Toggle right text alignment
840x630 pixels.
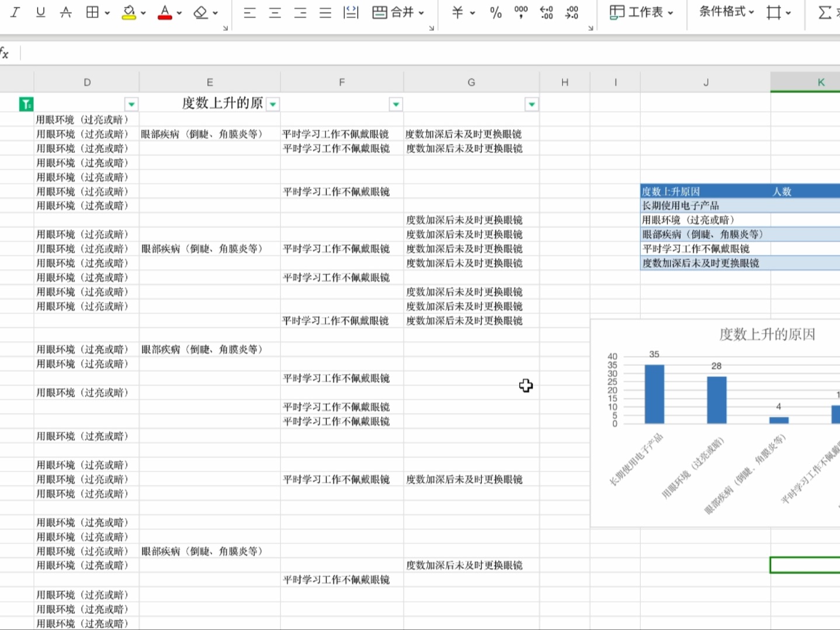click(x=300, y=12)
